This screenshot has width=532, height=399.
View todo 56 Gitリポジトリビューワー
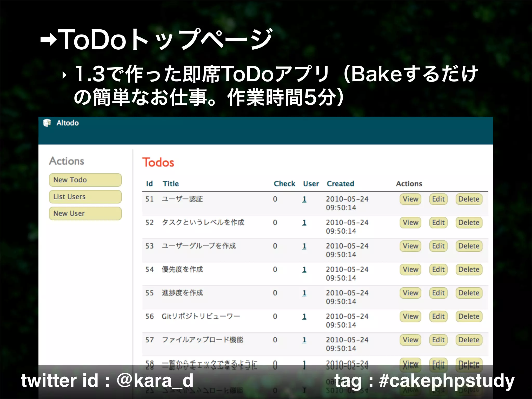(410, 316)
